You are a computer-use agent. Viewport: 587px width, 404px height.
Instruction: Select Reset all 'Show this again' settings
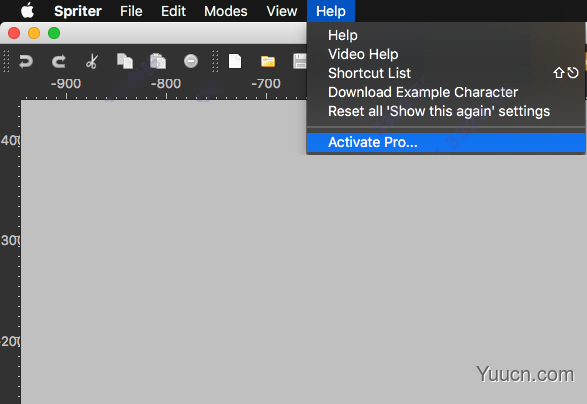pos(446,111)
